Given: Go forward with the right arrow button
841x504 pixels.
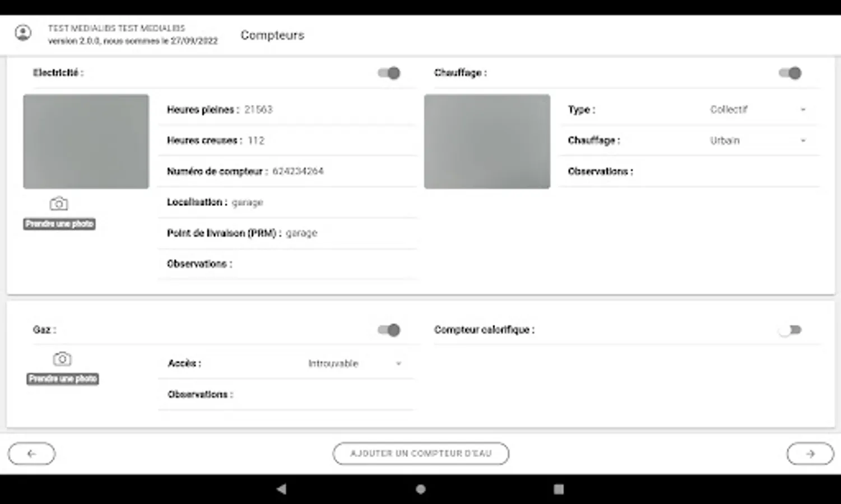Looking at the screenshot, I should (810, 454).
